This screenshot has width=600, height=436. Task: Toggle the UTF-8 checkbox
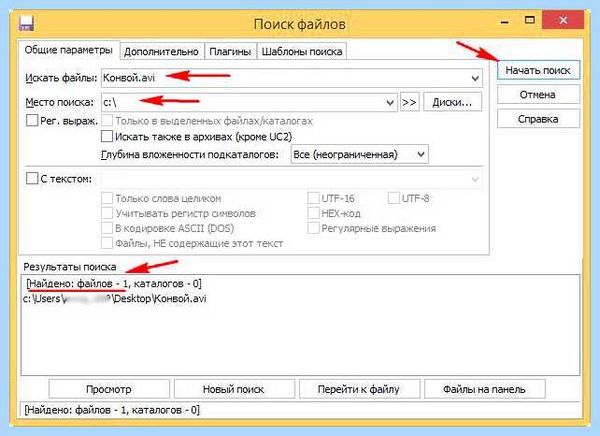393,198
